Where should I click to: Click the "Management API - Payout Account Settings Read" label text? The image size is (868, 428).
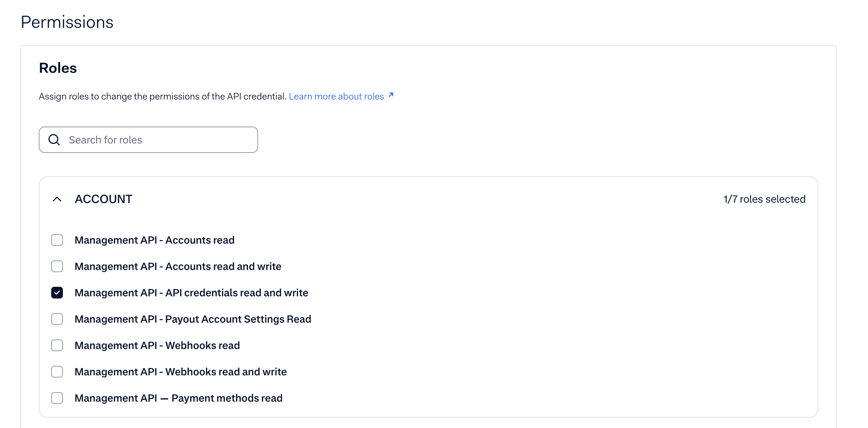coord(193,319)
